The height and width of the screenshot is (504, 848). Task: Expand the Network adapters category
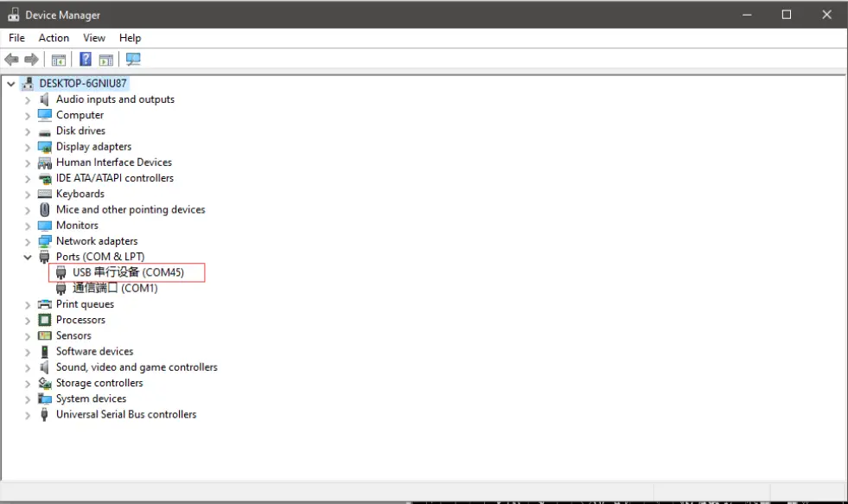[x=28, y=242]
